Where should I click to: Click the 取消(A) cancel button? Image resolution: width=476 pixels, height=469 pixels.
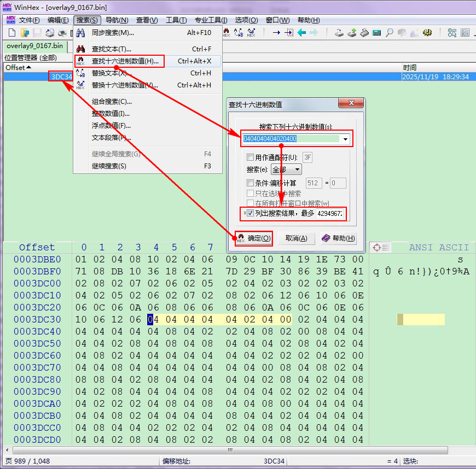[x=296, y=238]
